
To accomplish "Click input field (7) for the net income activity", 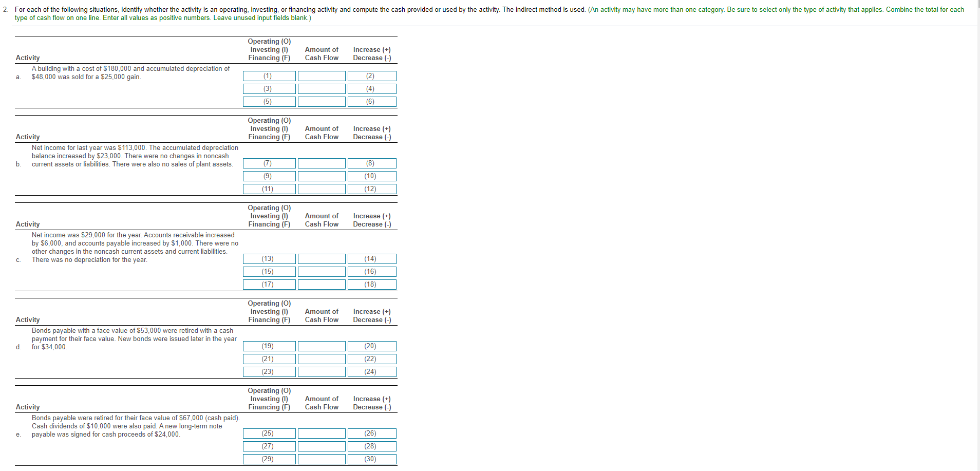I will (x=269, y=163).
